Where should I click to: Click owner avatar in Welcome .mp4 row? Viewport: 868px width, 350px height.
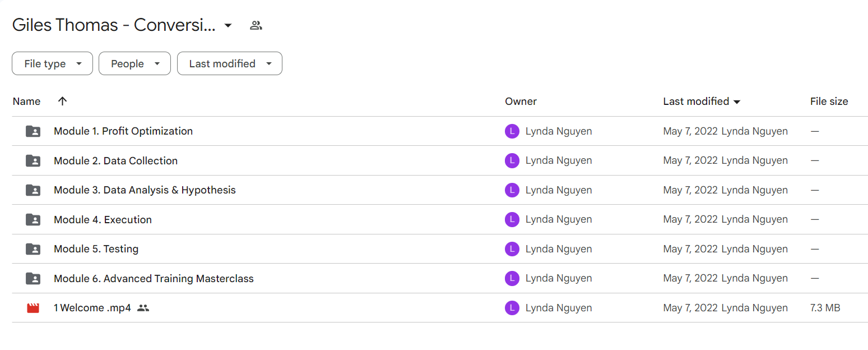point(512,308)
